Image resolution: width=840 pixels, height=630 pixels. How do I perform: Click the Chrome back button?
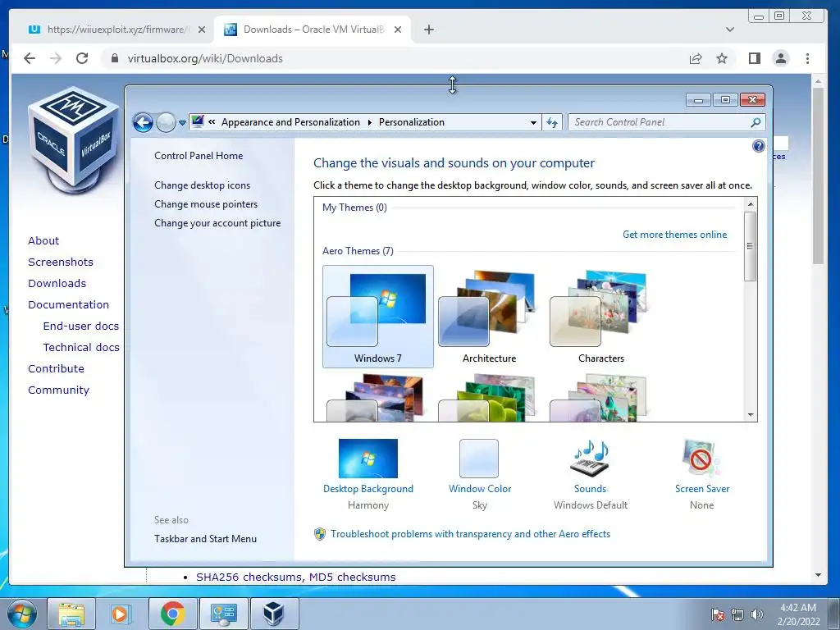click(x=30, y=58)
